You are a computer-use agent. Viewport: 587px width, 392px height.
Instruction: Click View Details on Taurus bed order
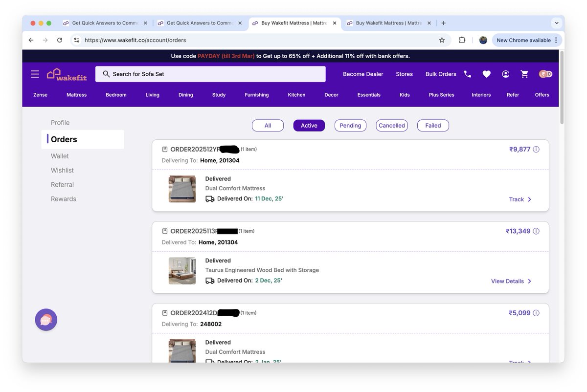point(507,281)
